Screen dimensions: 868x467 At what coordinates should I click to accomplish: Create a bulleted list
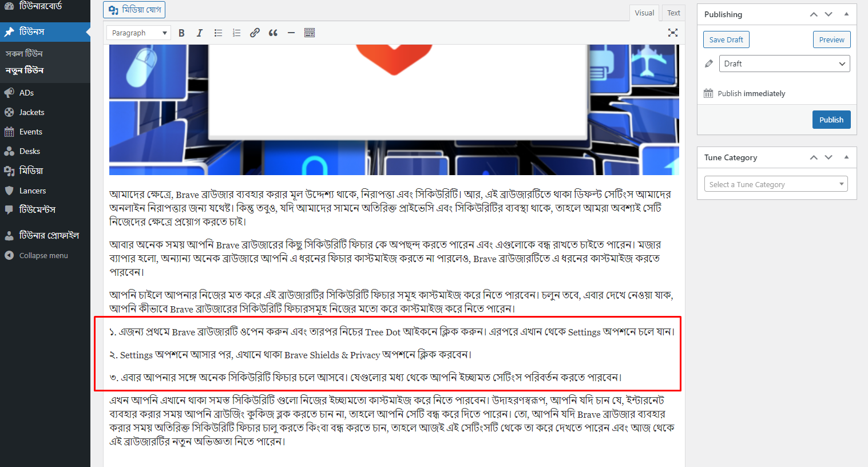[x=218, y=33]
